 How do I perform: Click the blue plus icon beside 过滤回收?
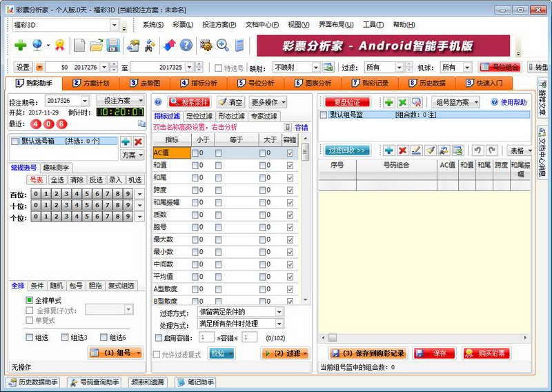point(388,150)
